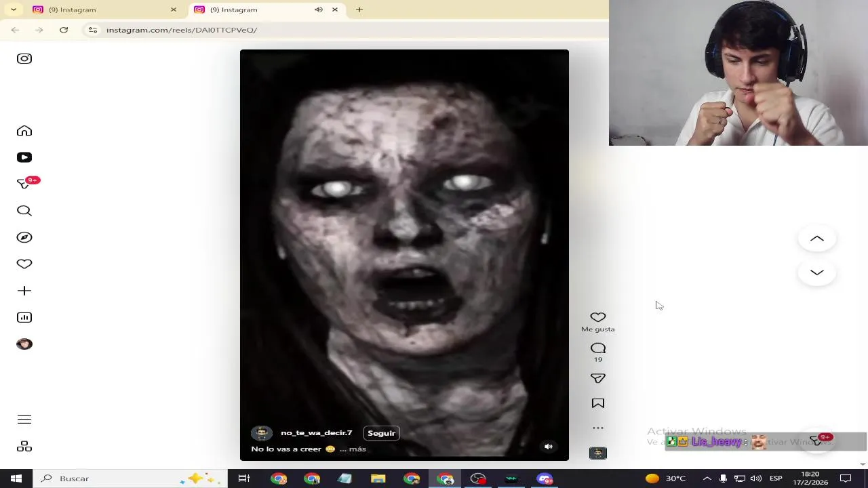Go forward in browser history
The width and height of the screenshot is (868, 488).
pos(39,30)
